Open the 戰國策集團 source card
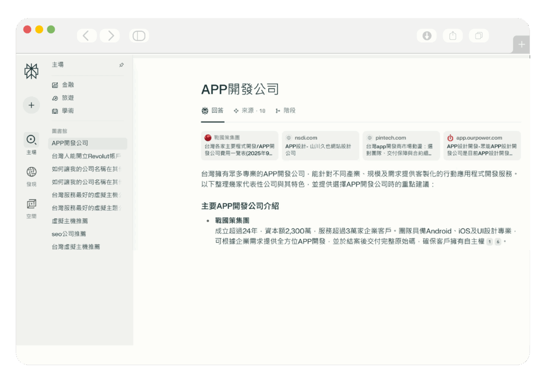 [x=240, y=146]
